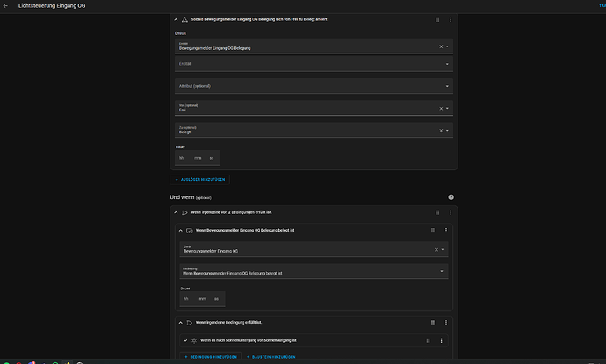Open the three-dot menu of the Sonnenuntergang condition
606x364 pixels.
[x=442, y=341]
